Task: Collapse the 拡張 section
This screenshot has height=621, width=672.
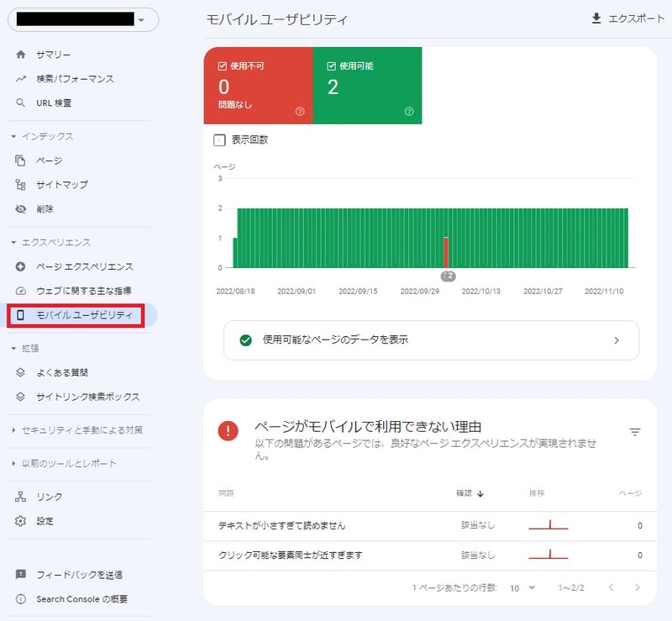Action: click(x=13, y=348)
